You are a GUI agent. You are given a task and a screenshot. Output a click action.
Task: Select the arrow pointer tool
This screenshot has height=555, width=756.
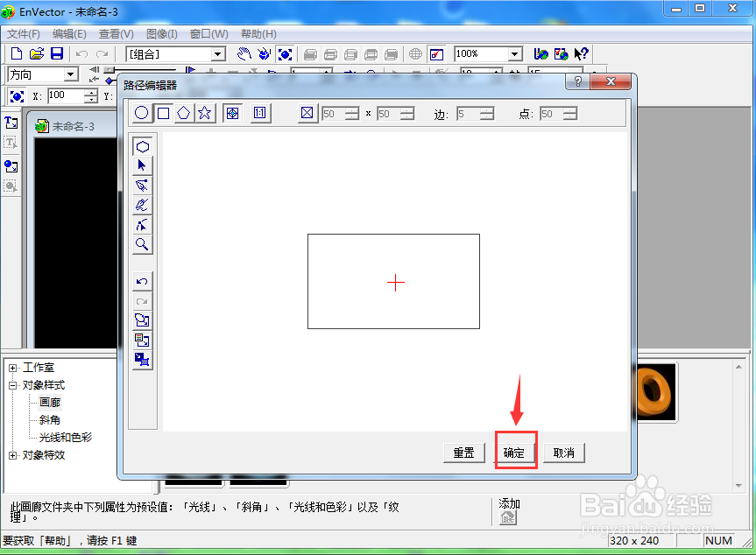pos(143,165)
